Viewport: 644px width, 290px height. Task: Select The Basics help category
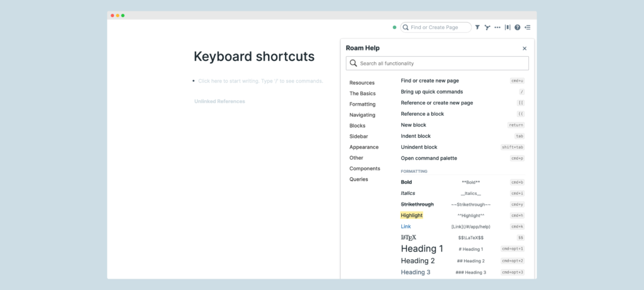[362, 93]
